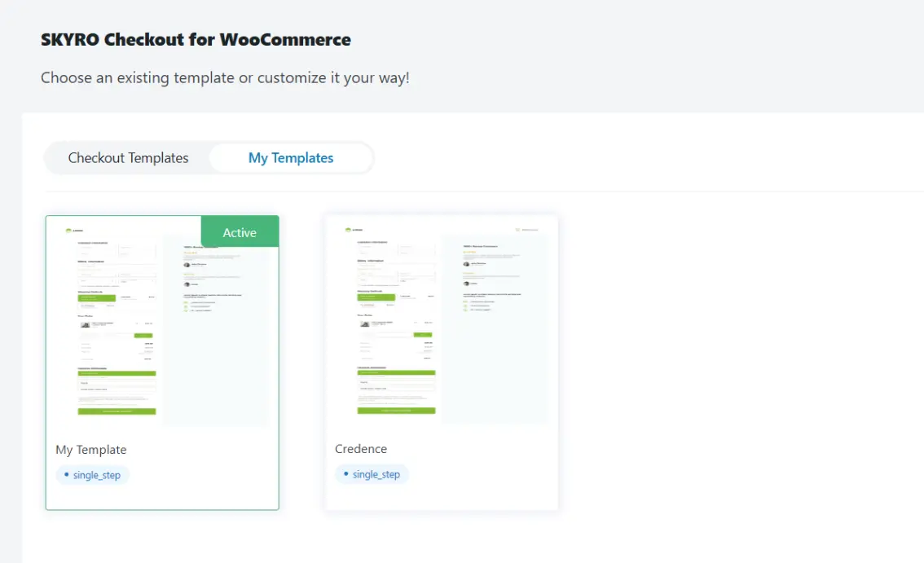Click the cart icon in Credence preview

coord(518,230)
